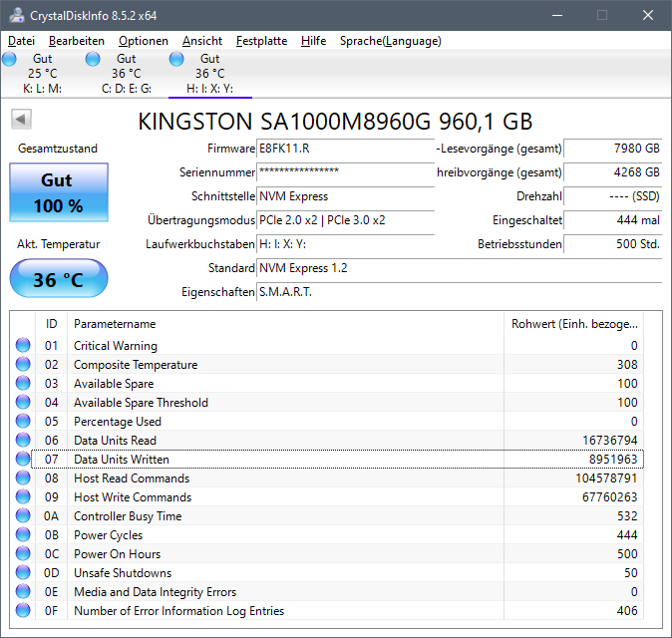This screenshot has width=672, height=638.
Task: Click status orb for Data Units Written row
Action: 23,459
